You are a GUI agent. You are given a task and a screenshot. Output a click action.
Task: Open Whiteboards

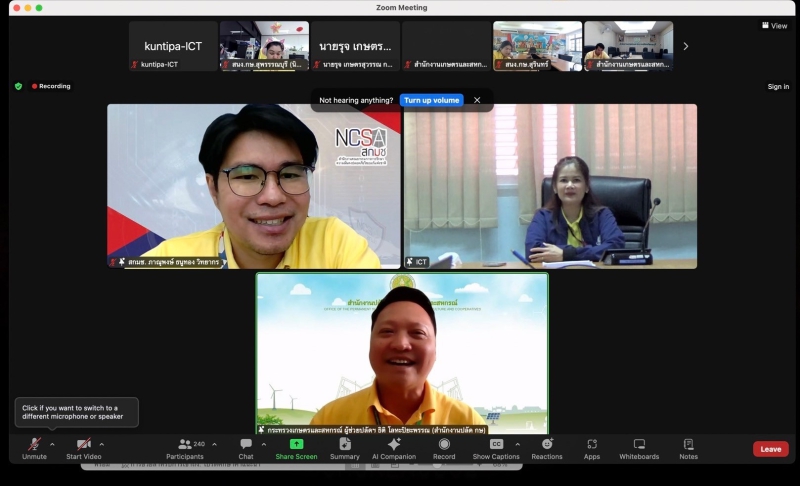point(639,449)
